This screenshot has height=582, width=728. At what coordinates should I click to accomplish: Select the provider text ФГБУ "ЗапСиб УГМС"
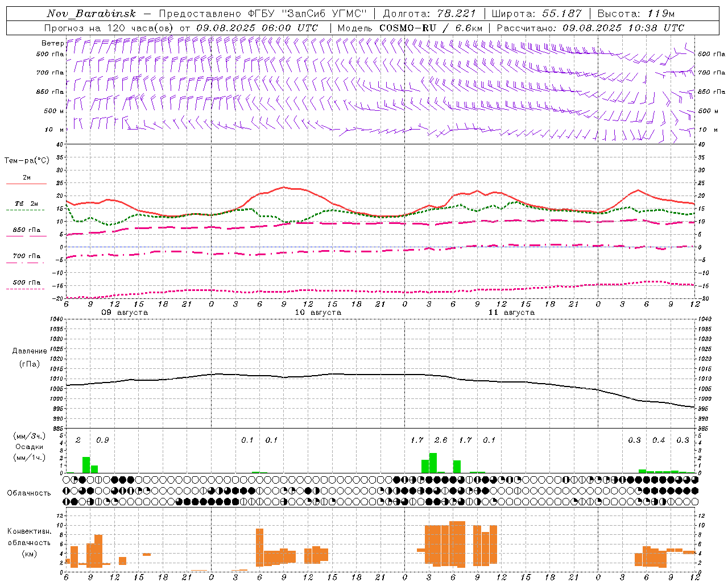pos(308,14)
